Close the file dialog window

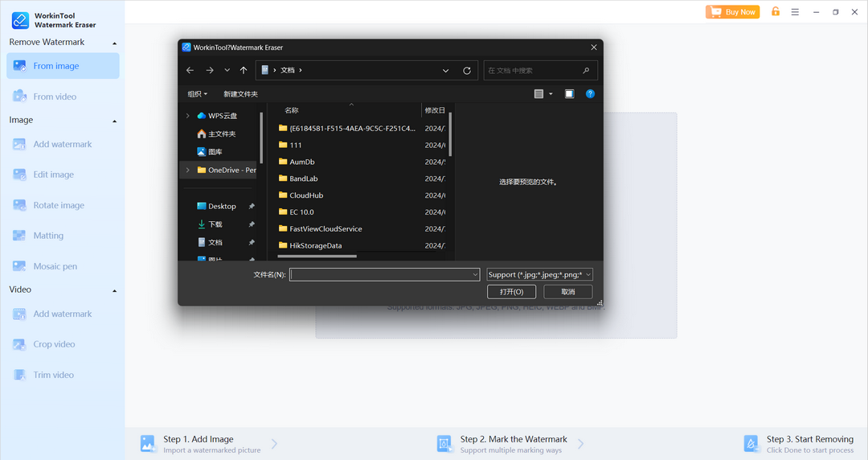(593, 47)
